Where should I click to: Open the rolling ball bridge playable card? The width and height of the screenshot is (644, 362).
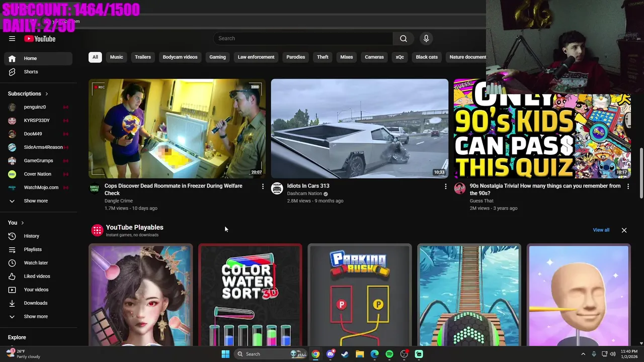click(469, 295)
